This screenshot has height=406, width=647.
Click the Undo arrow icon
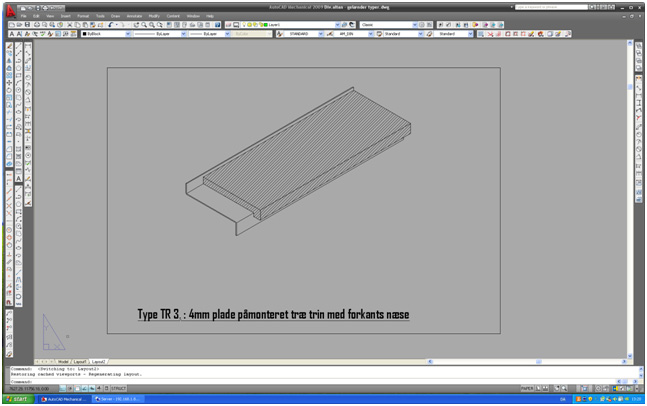click(x=111, y=25)
